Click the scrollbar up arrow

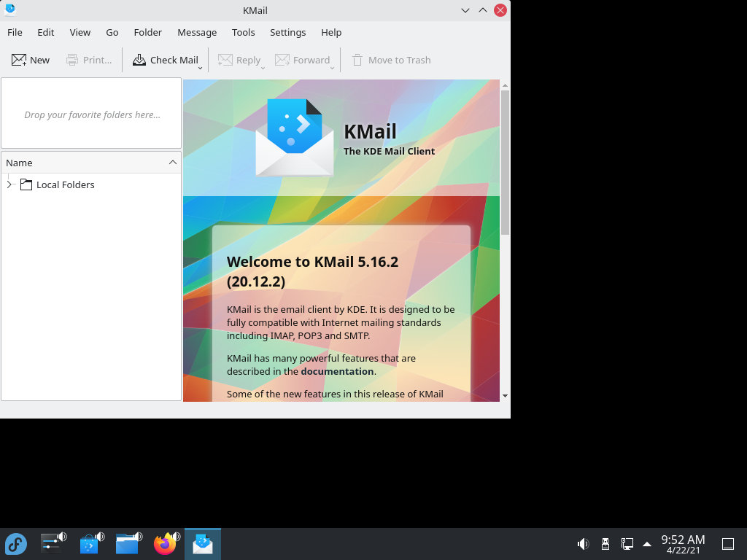coord(505,86)
